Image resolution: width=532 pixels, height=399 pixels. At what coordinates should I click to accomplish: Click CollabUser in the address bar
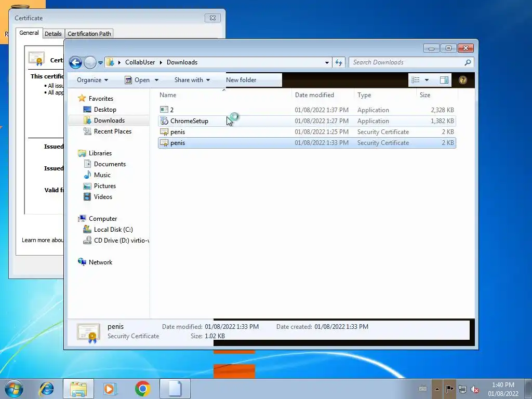point(140,62)
